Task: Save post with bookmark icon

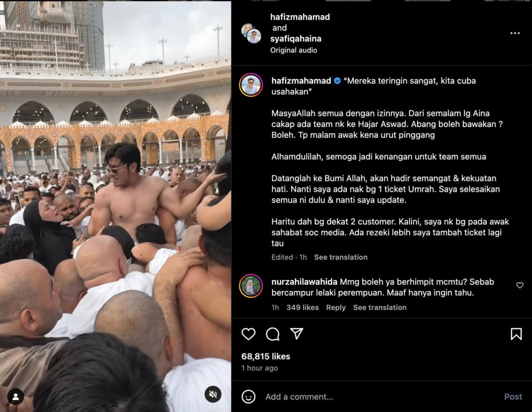Action: click(x=516, y=334)
